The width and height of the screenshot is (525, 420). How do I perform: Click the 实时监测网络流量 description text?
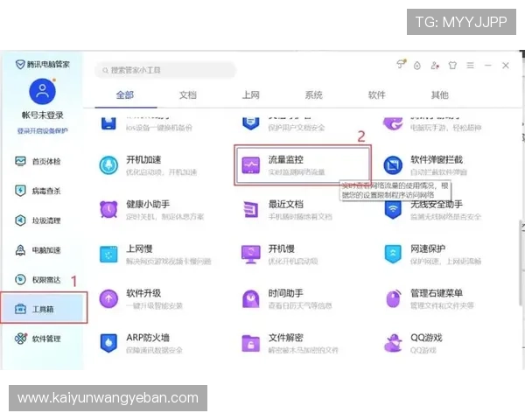click(x=297, y=172)
